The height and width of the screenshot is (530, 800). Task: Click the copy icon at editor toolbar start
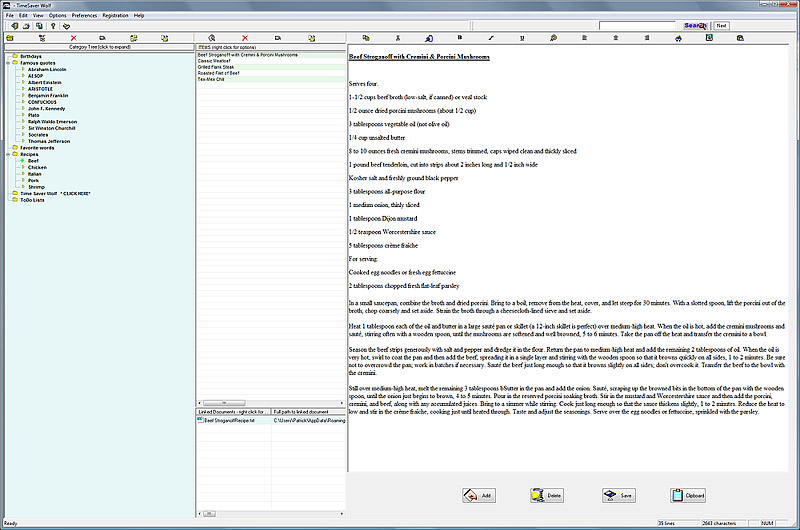click(x=366, y=38)
